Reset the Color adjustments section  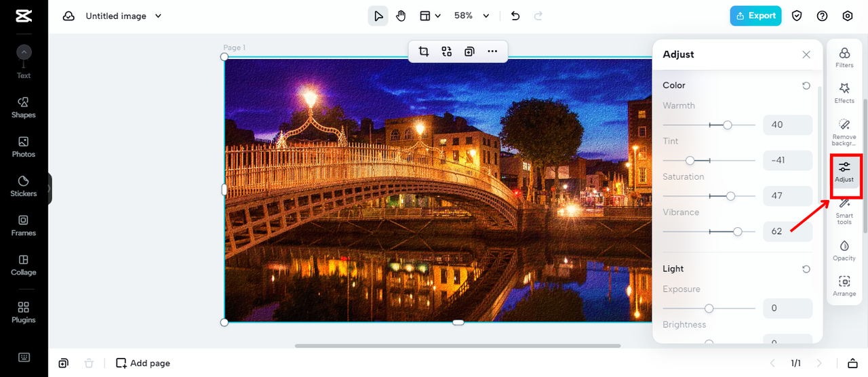tap(806, 85)
